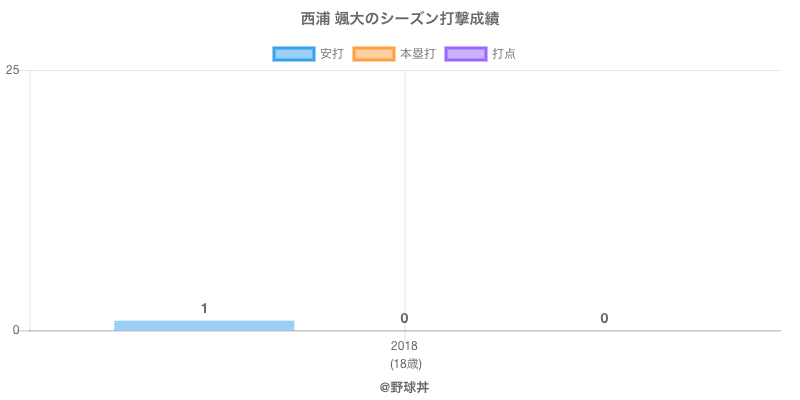
Task: Click the @野球丼 credit text
Action: pyautogui.click(x=404, y=386)
